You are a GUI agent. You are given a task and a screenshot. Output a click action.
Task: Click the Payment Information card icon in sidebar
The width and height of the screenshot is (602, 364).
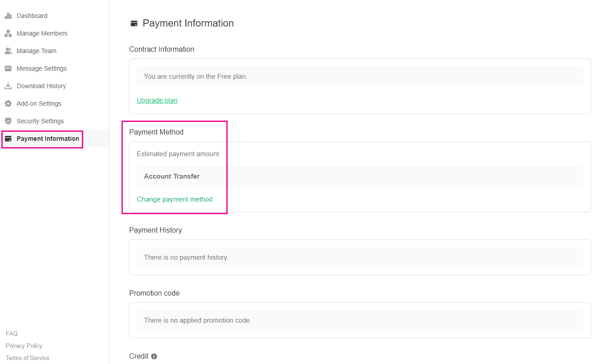click(8, 139)
